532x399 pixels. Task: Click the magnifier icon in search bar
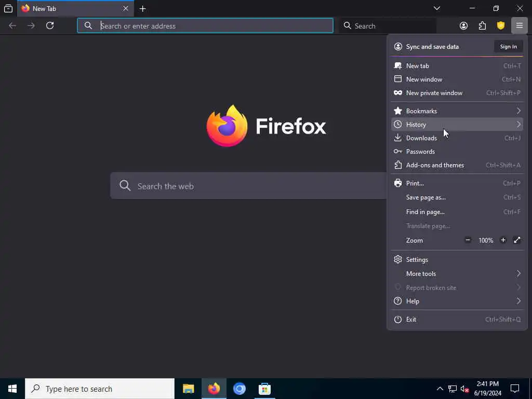tap(347, 26)
